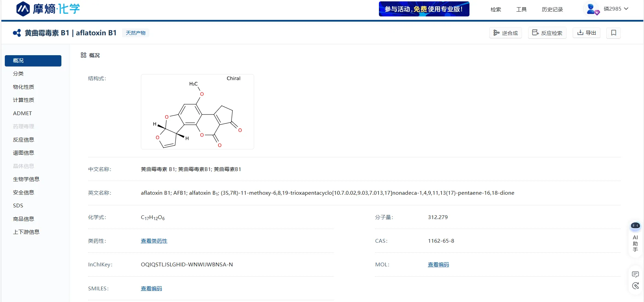This screenshot has width=644, height=302.
Task: Go to the 药理毒理 section
Action: pos(23,126)
